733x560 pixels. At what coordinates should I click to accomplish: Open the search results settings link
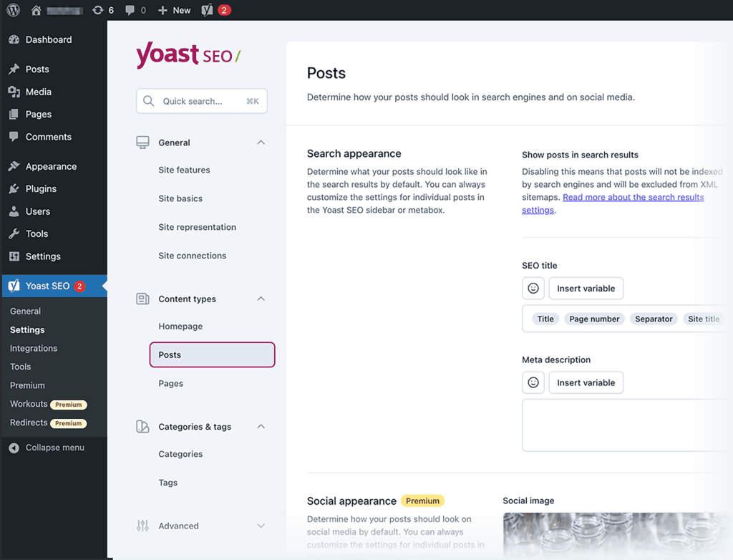[x=633, y=198]
